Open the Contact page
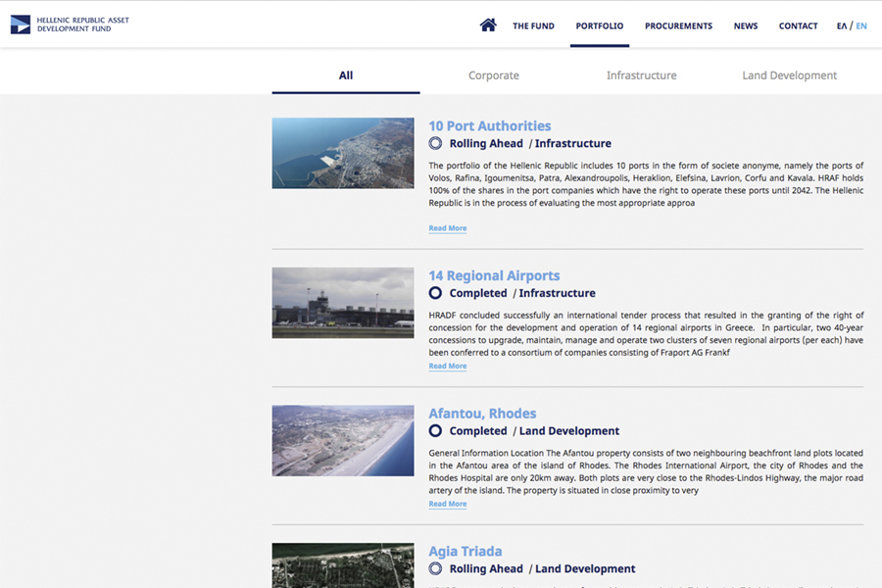Viewport: 882px width, 588px height. 798,26
